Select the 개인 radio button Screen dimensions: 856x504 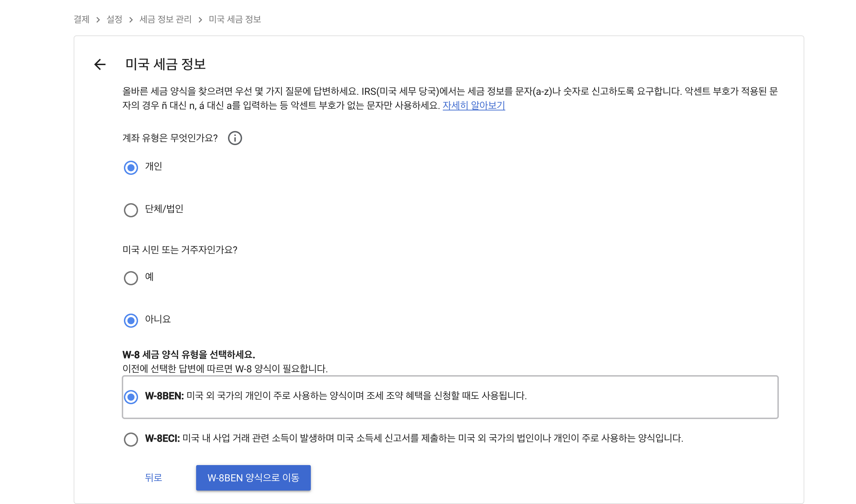[131, 167]
